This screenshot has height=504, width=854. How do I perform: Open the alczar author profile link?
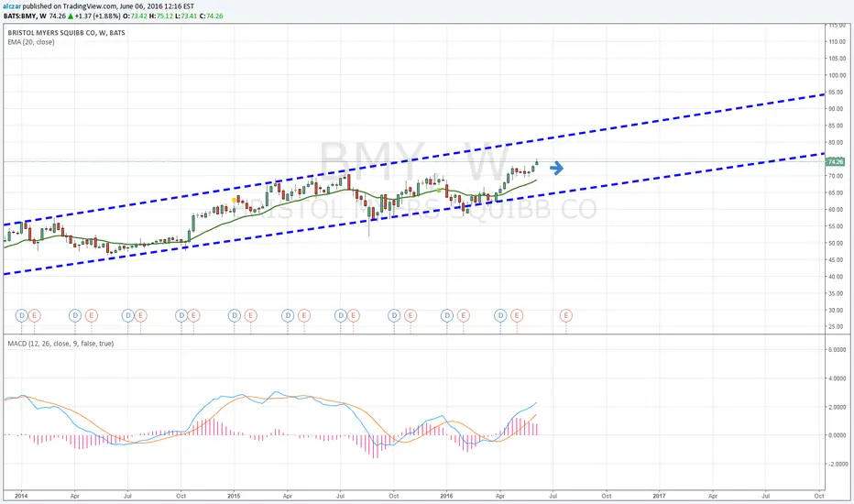pos(13,6)
